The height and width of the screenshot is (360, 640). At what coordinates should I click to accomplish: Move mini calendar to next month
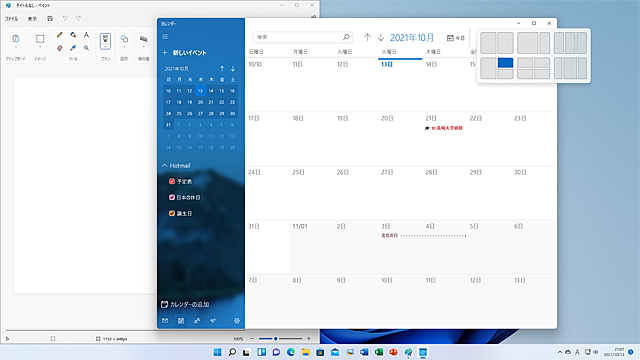point(233,69)
